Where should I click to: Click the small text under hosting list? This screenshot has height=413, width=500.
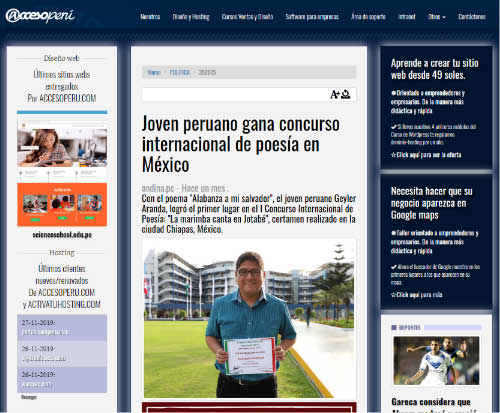click(x=29, y=397)
